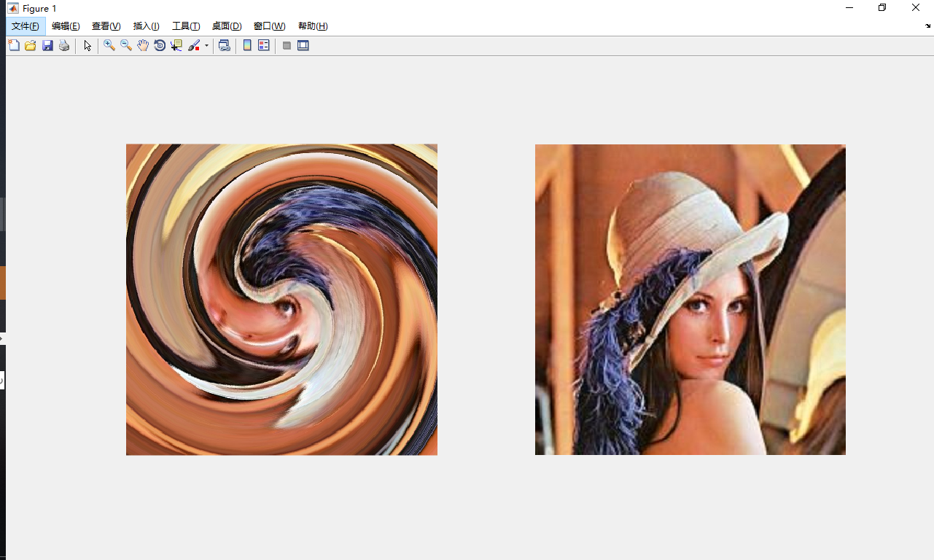Open the 插入(I) menu
The image size is (934, 560).
point(147,26)
